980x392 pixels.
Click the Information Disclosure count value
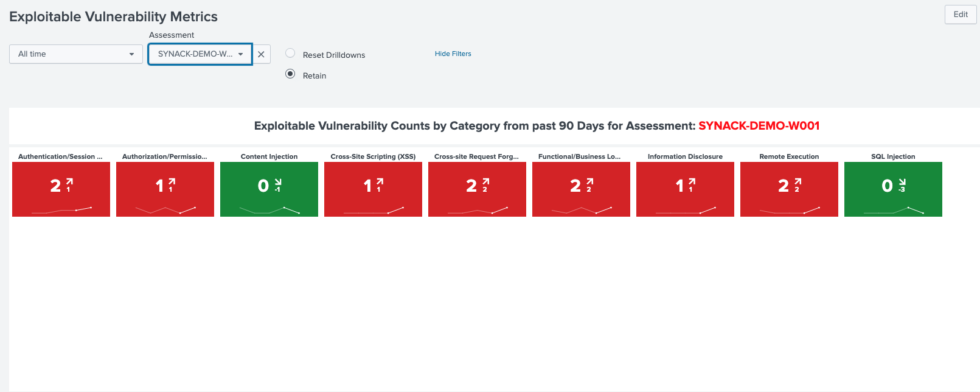tap(679, 186)
